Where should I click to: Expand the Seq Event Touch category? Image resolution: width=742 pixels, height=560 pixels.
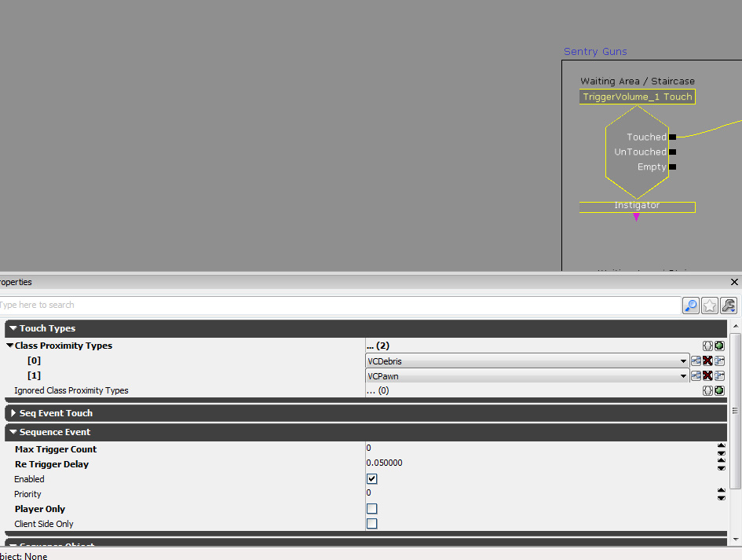(x=13, y=413)
